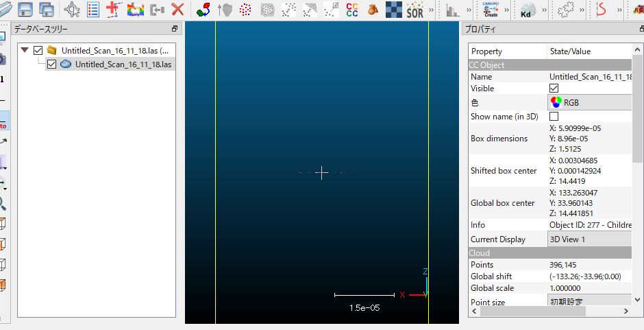Image resolution: width=644 pixels, height=330 pixels.
Task: Click the blue checkerboard toolbar icon
Action: [394, 10]
